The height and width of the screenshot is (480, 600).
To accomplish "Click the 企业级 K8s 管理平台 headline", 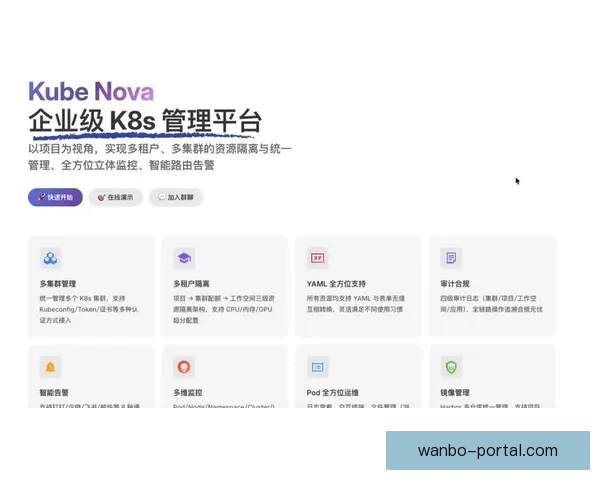I will [x=145, y=121].
